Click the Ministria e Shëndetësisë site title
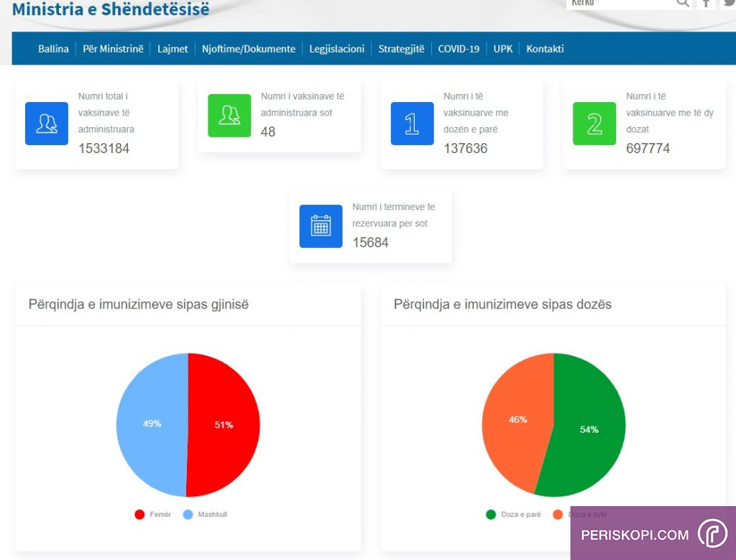This screenshot has width=736, height=560. click(111, 9)
